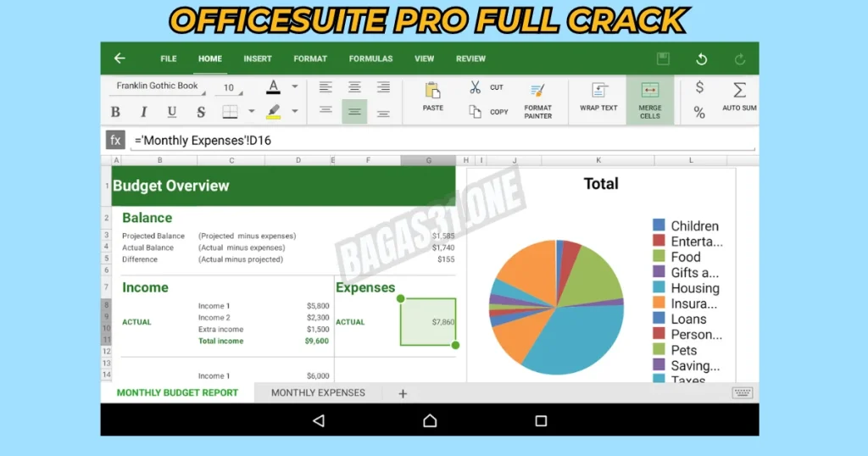Click the Housing legend entry

click(x=687, y=288)
